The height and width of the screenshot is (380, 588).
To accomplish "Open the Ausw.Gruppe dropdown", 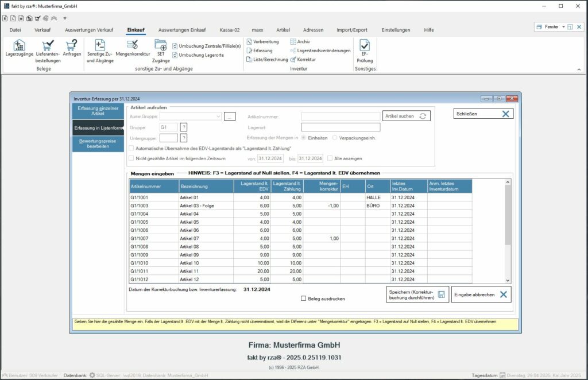I will pos(219,117).
